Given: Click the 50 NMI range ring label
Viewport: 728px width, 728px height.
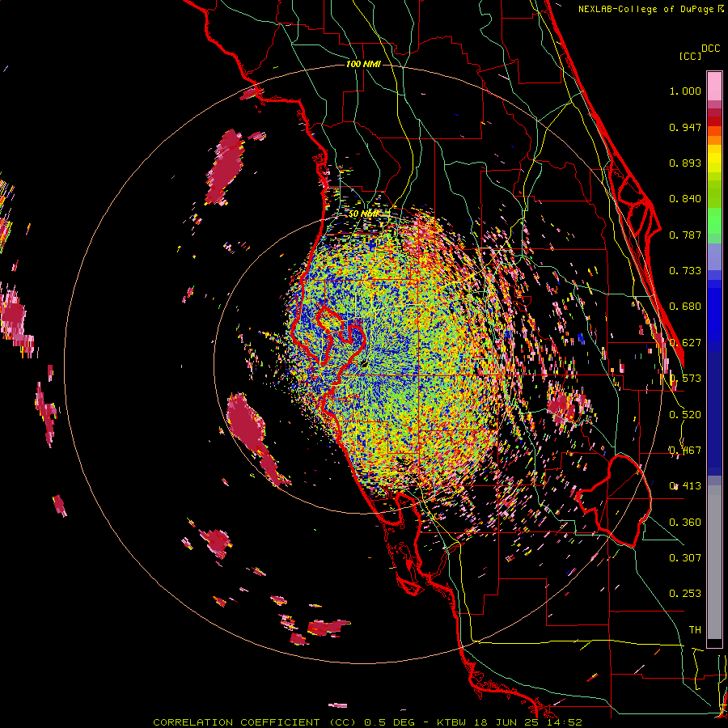Looking at the screenshot, I should point(363,214).
